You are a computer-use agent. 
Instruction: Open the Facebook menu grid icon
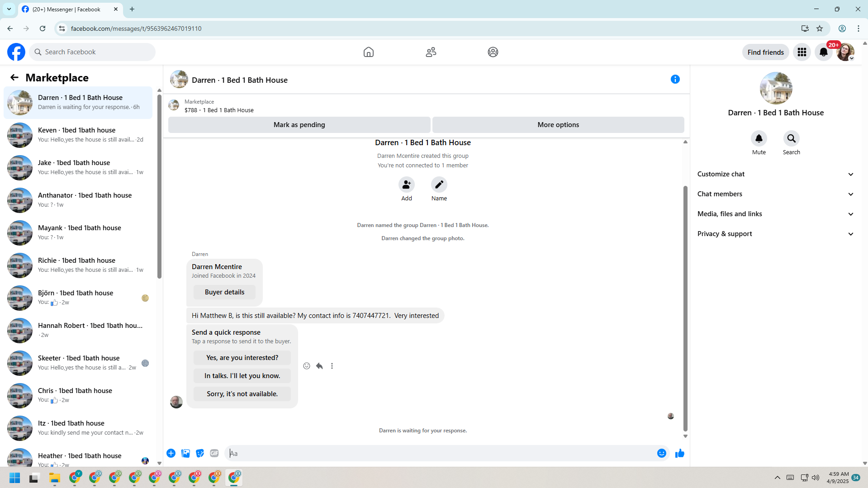pyautogui.click(x=802, y=52)
